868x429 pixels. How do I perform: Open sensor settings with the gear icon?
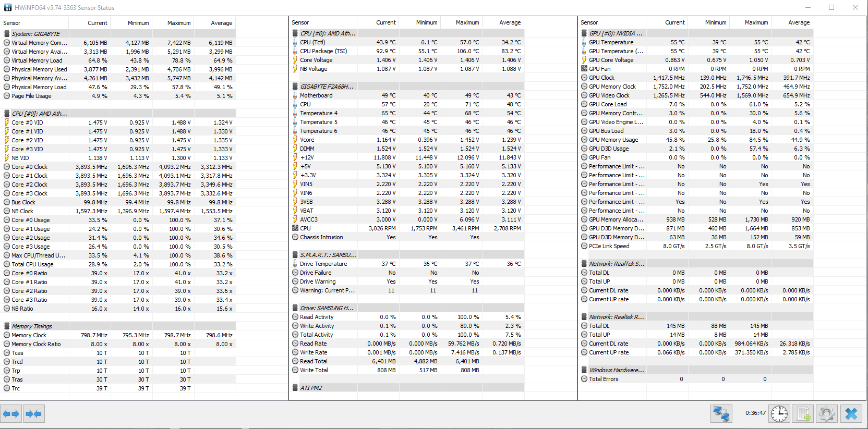(x=827, y=414)
